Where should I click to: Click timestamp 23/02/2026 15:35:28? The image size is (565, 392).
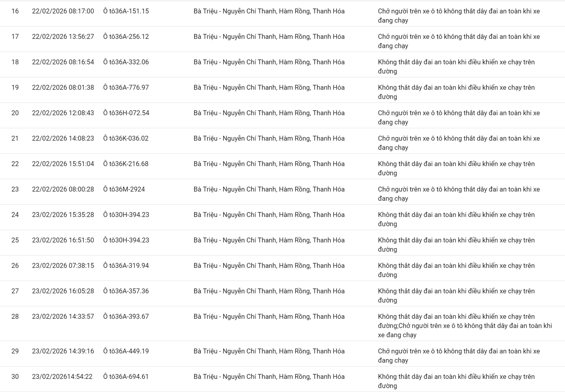63,215
